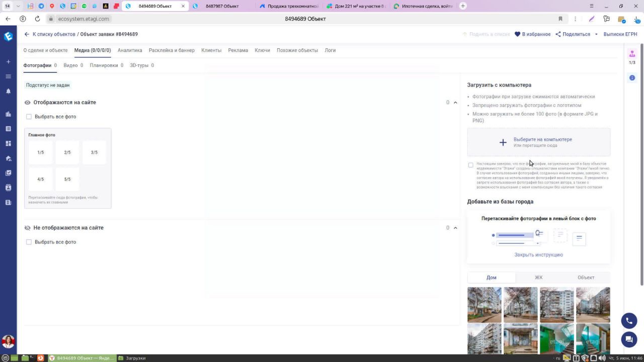Collapse the 'Отображаются на сайте' section

coord(455,103)
